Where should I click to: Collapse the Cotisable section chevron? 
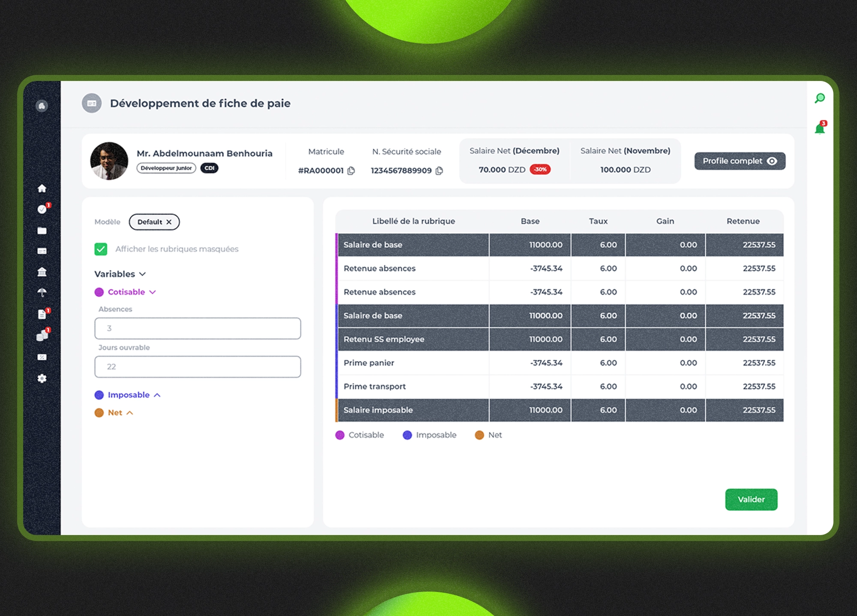coord(153,292)
